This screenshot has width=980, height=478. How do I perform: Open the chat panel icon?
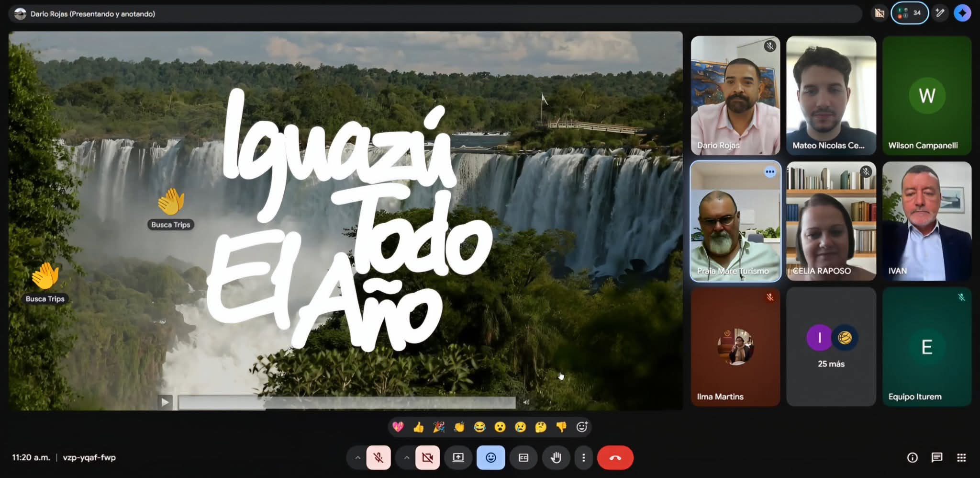pyautogui.click(x=936, y=458)
